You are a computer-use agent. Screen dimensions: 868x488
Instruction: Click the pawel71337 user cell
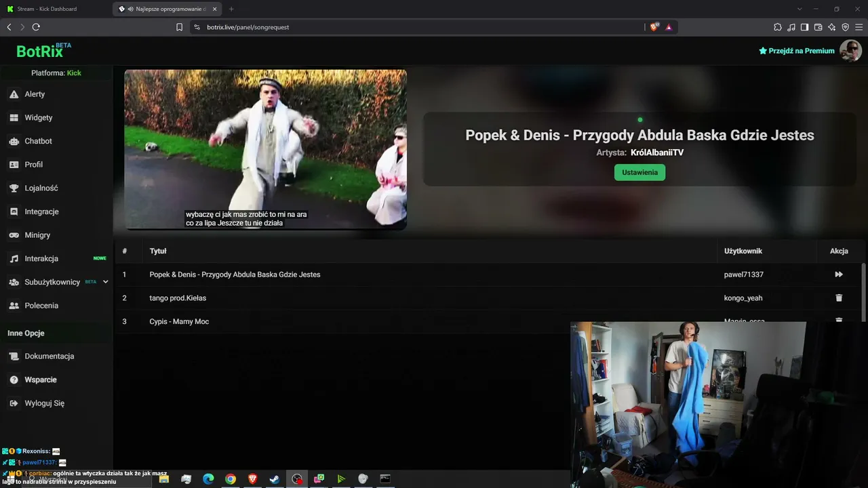coord(743,274)
